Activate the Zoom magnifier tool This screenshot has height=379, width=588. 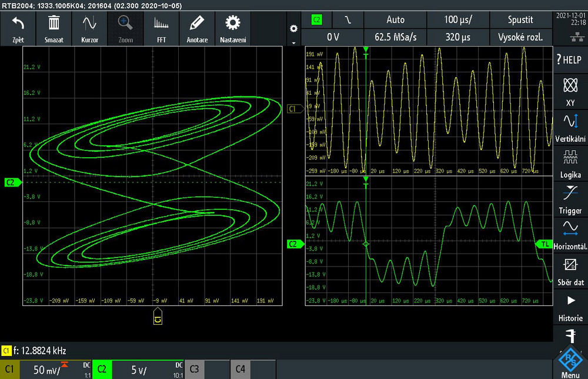pyautogui.click(x=125, y=29)
